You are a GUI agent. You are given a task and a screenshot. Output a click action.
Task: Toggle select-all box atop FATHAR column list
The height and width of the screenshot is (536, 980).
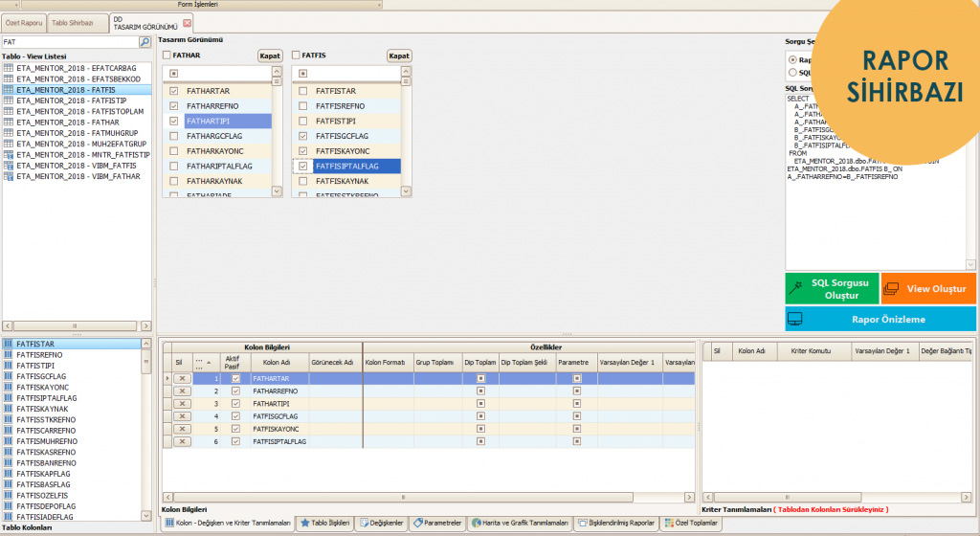[174, 74]
